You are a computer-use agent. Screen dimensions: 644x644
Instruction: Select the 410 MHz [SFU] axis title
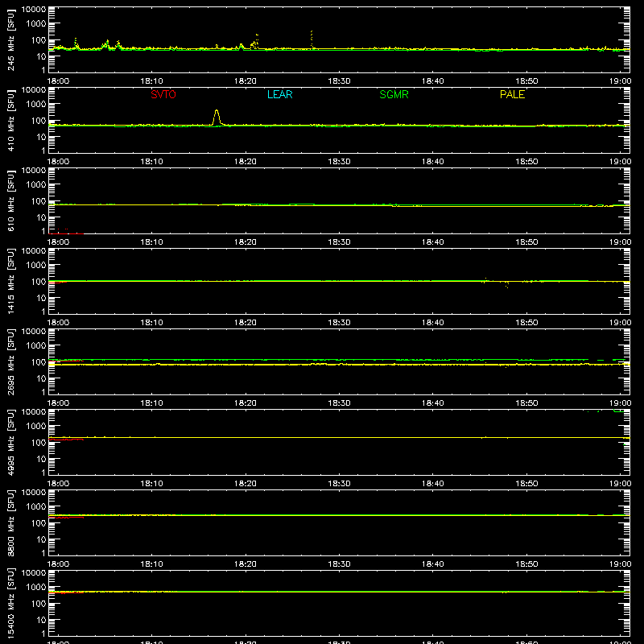(x=11, y=120)
